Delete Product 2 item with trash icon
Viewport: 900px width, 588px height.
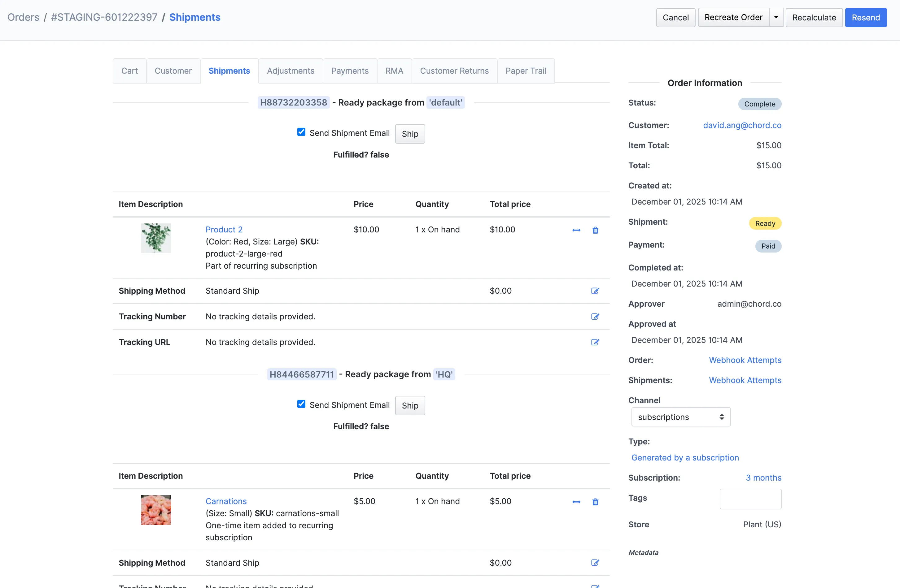tap(595, 230)
